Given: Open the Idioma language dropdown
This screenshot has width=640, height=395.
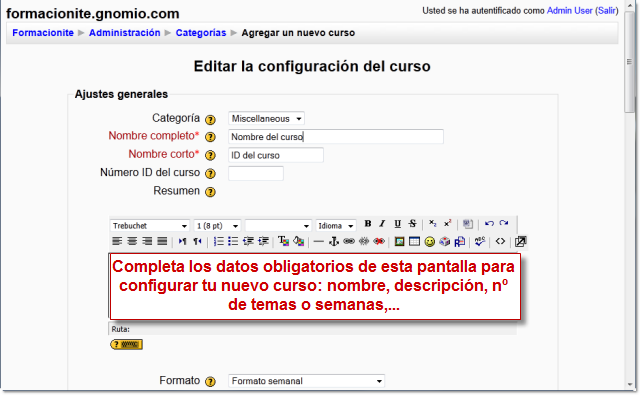Looking at the screenshot, I should click(336, 226).
